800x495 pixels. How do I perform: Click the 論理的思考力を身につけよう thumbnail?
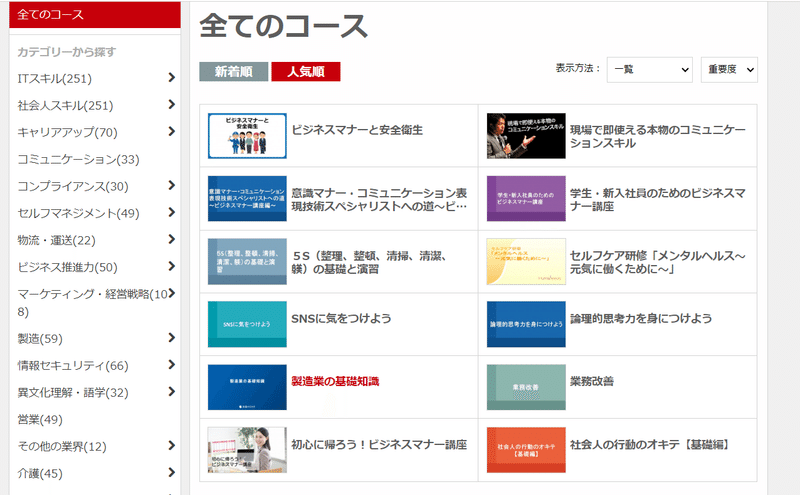[x=526, y=324]
